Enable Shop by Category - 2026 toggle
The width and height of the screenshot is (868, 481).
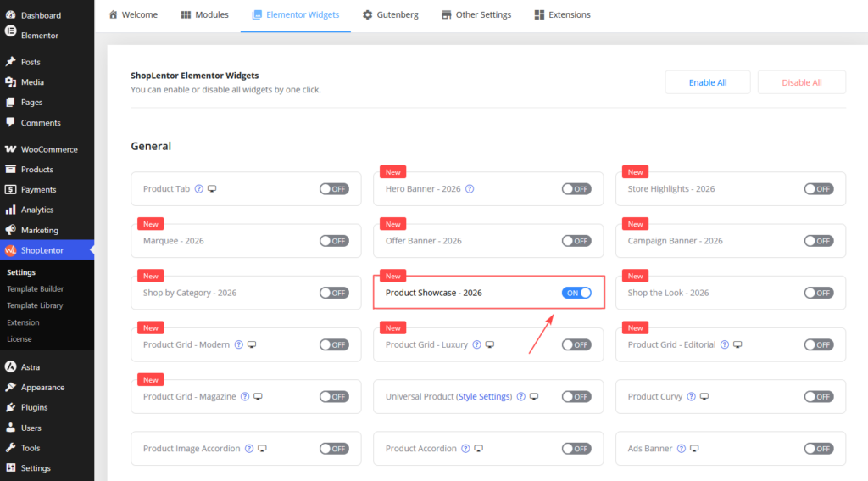[x=334, y=293]
